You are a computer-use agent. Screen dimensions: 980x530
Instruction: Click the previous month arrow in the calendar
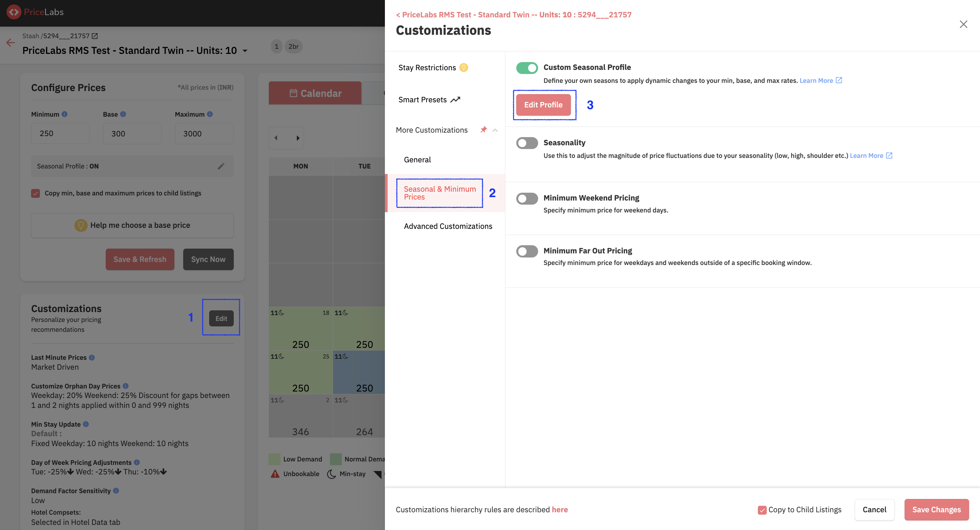(x=276, y=138)
